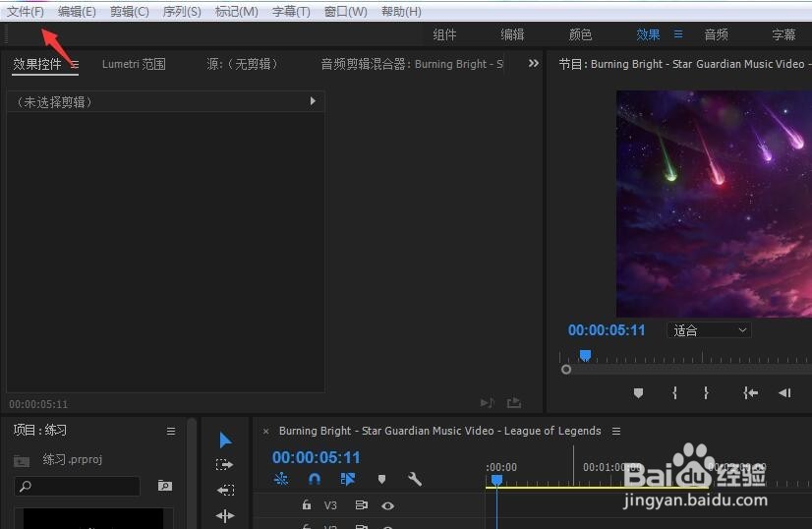Click the timeline timecode 00:00:05:11

316,457
